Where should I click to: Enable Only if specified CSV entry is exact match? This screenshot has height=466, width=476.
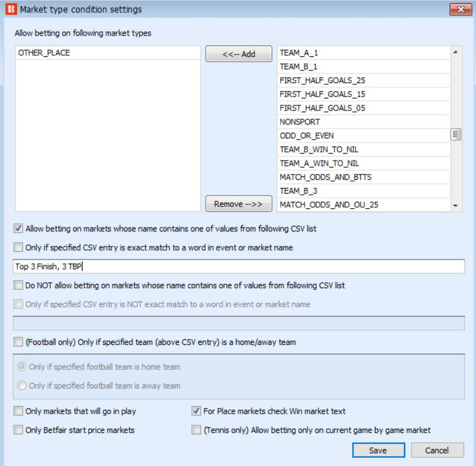18,247
